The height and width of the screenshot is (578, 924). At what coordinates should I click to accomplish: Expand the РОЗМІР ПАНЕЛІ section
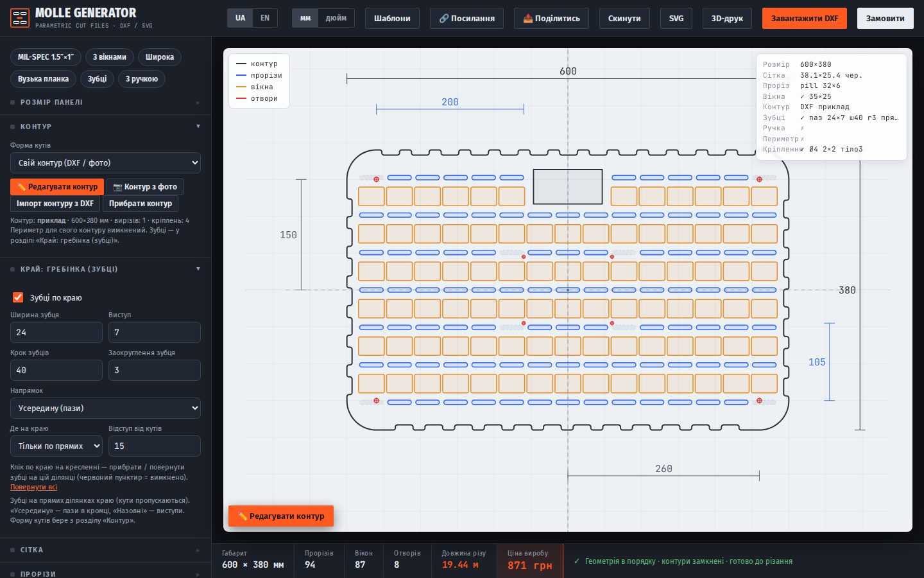[105, 102]
